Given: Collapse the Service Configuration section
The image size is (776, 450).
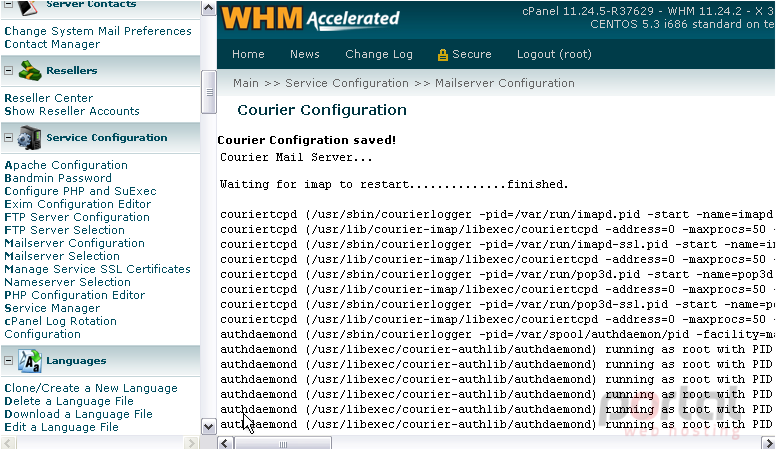Looking at the screenshot, I should click(x=8, y=138).
